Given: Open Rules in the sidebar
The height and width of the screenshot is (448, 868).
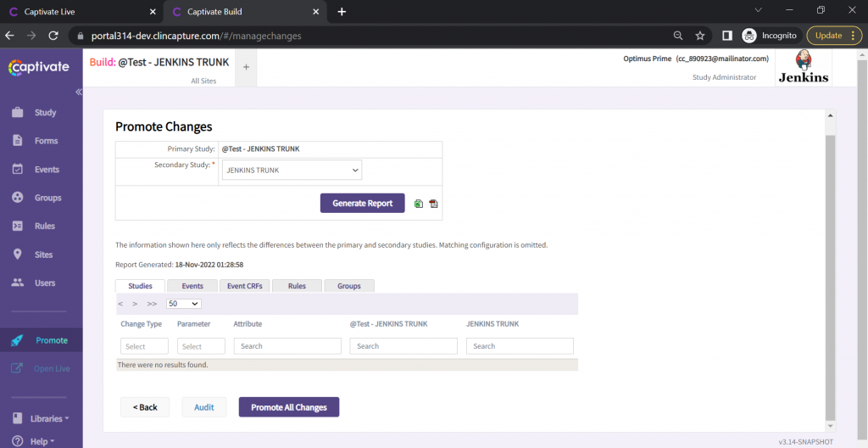Looking at the screenshot, I should coord(45,227).
